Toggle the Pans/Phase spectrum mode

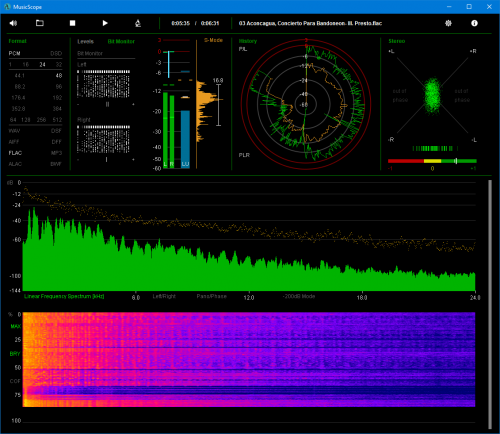tap(212, 296)
